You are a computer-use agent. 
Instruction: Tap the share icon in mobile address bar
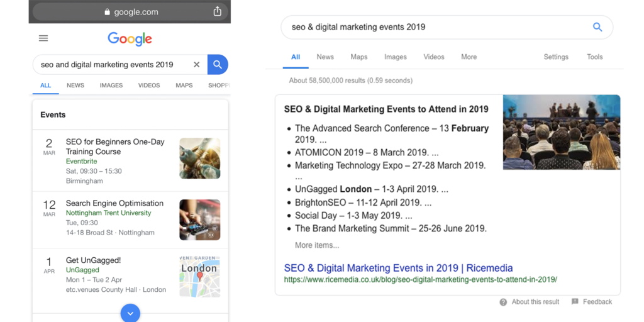[x=217, y=11]
